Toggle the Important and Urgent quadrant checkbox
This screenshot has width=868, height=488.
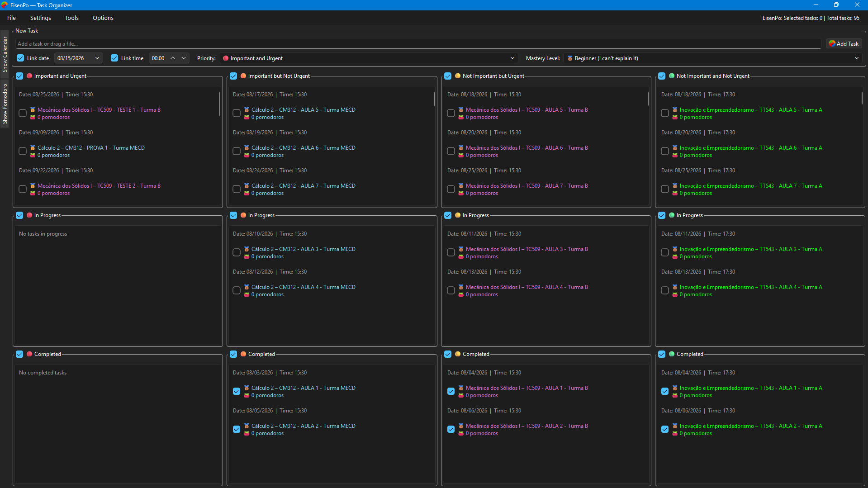coord(19,76)
